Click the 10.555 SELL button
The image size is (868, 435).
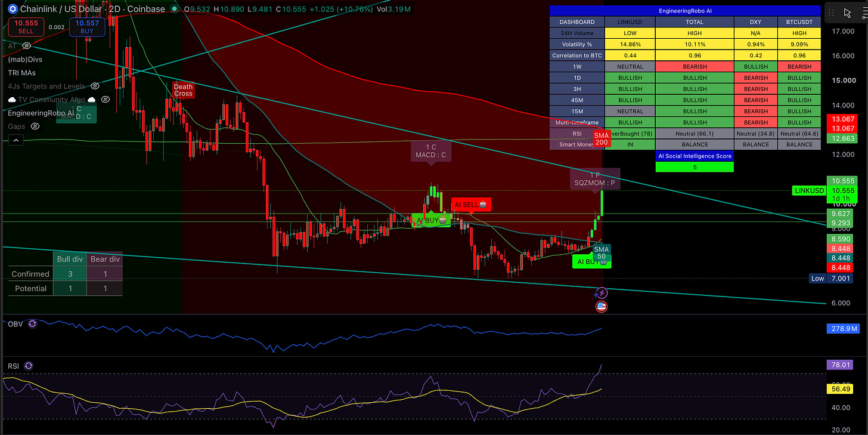tap(26, 26)
